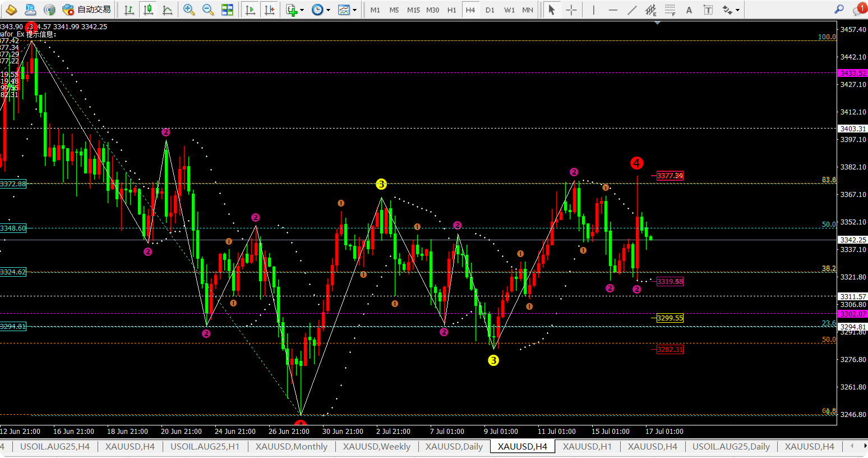Click the left 3372.88 level label

[13, 184]
